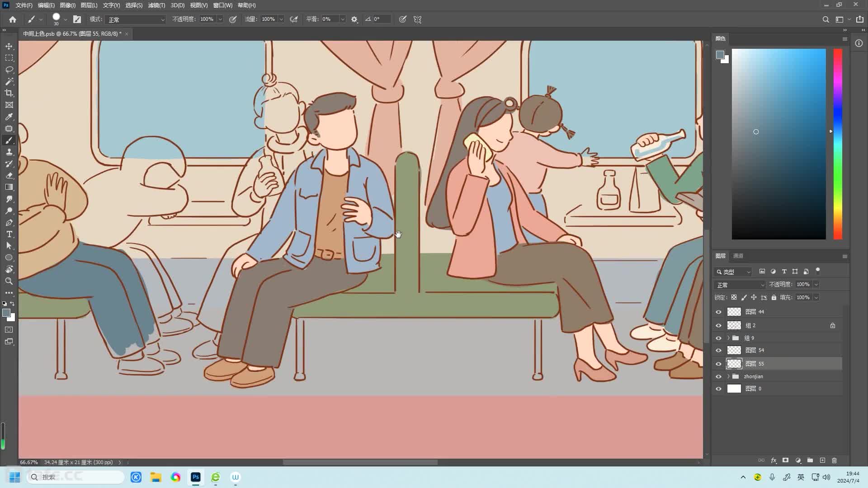Click foreground color swatch in toolbar
868x488 pixels.
pyautogui.click(x=6, y=313)
